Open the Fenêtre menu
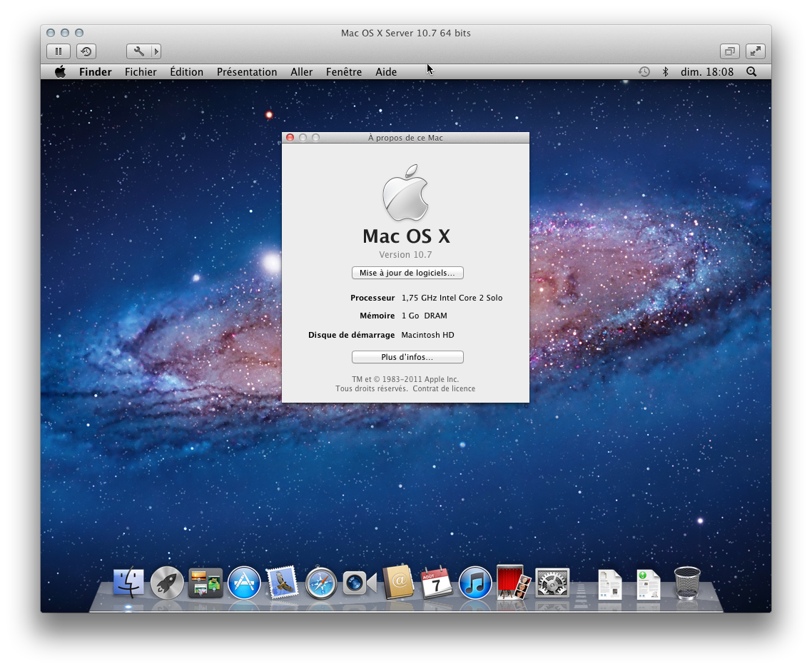 [x=344, y=72]
